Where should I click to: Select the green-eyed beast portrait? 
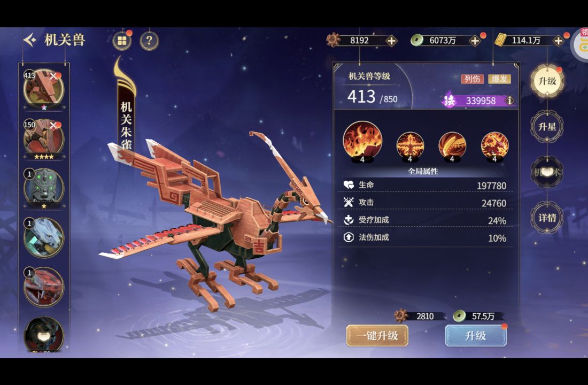[x=44, y=187]
